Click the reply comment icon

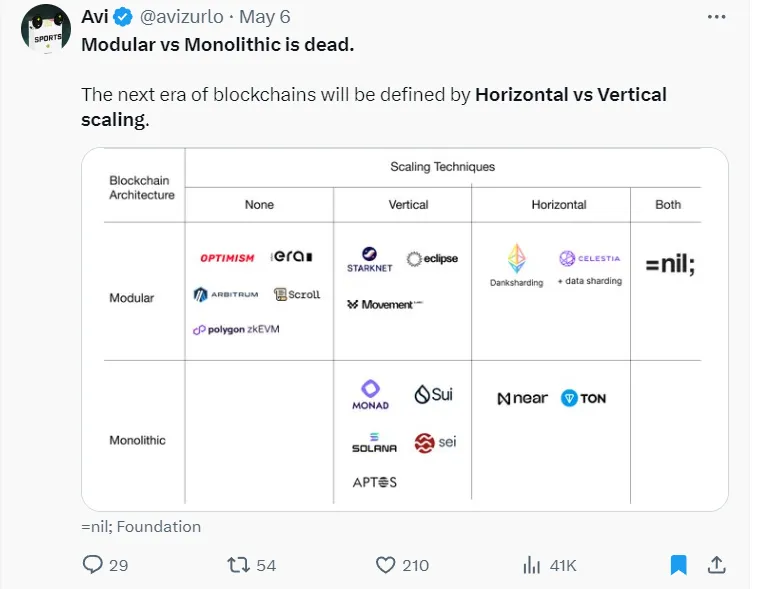click(x=92, y=565)
